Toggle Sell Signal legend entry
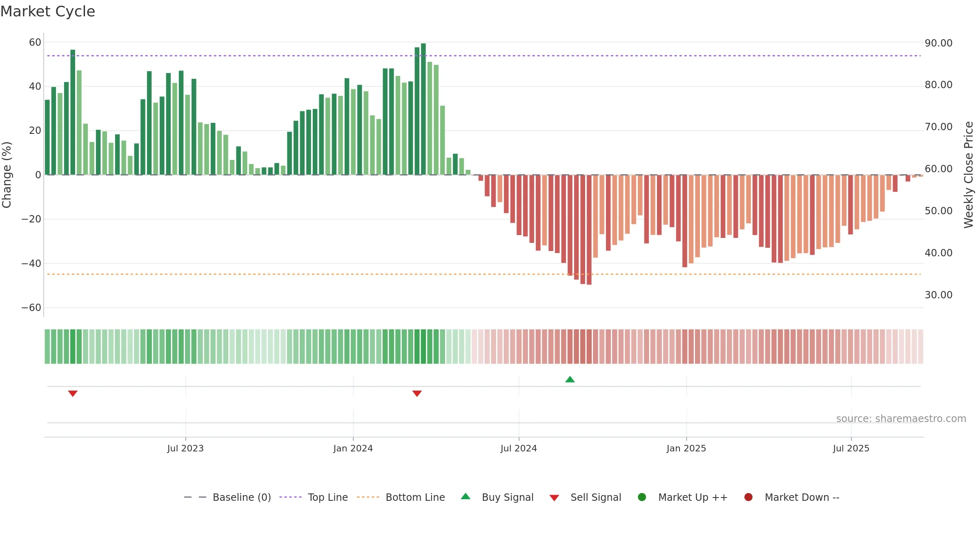Image resolution: width=980 pixels, height=551 pixels. tap(585, 497)
